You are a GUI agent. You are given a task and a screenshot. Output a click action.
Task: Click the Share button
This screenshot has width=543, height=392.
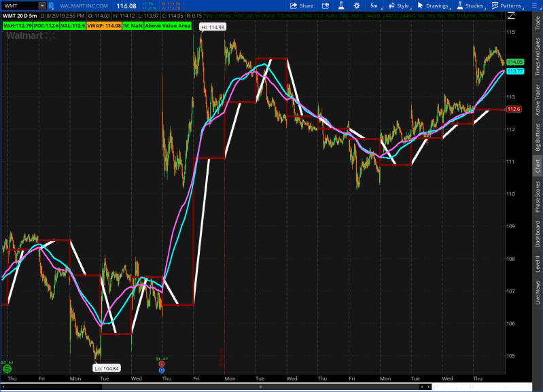[302, 5]
